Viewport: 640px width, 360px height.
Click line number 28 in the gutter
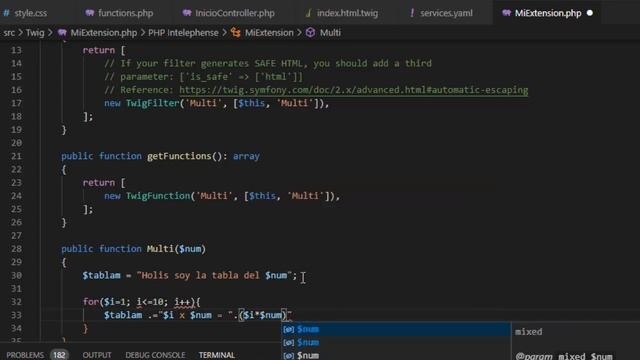click(16, 249)
